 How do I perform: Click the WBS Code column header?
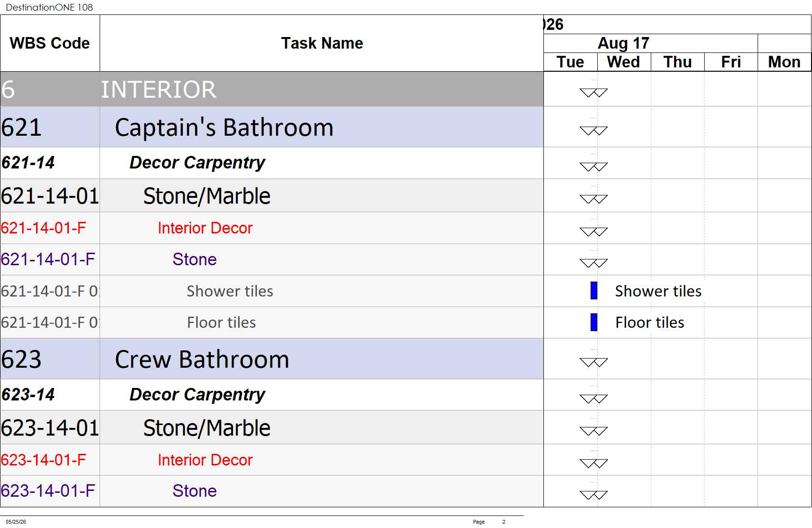point(50,43)
